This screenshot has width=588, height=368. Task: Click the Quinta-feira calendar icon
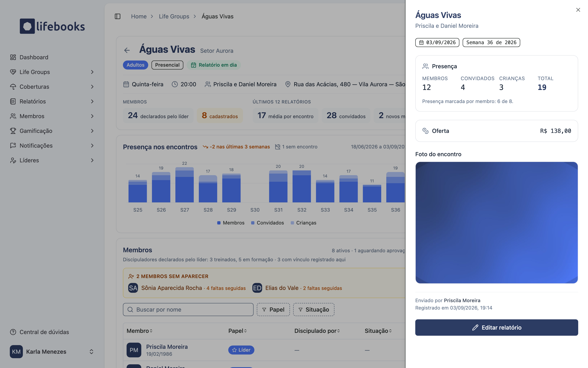tap(126, 84)
